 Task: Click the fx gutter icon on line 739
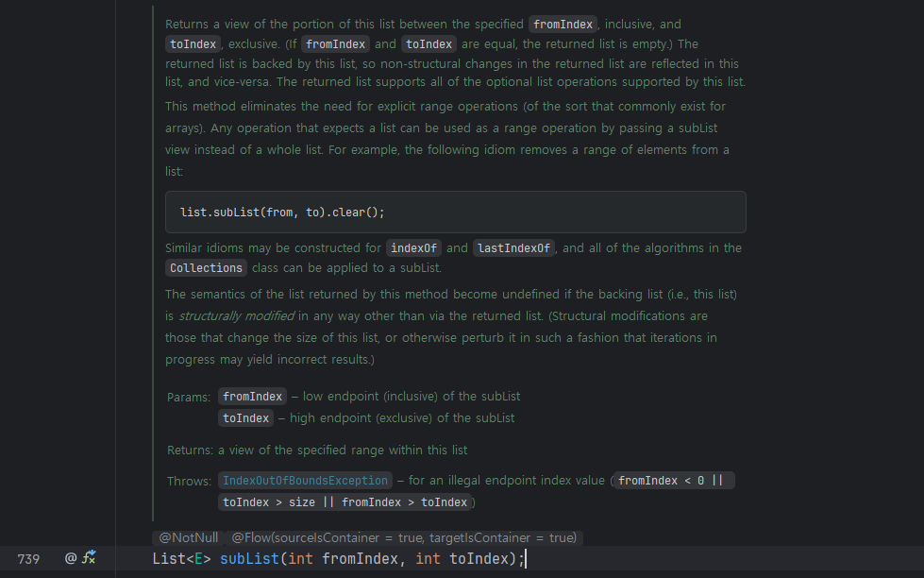pyautogui.click(x=89, y=558)
